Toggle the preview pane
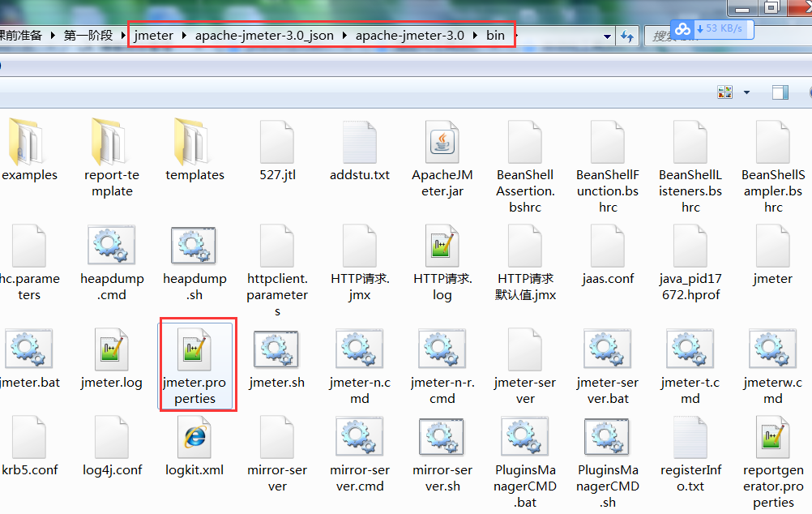 (780, 92)
